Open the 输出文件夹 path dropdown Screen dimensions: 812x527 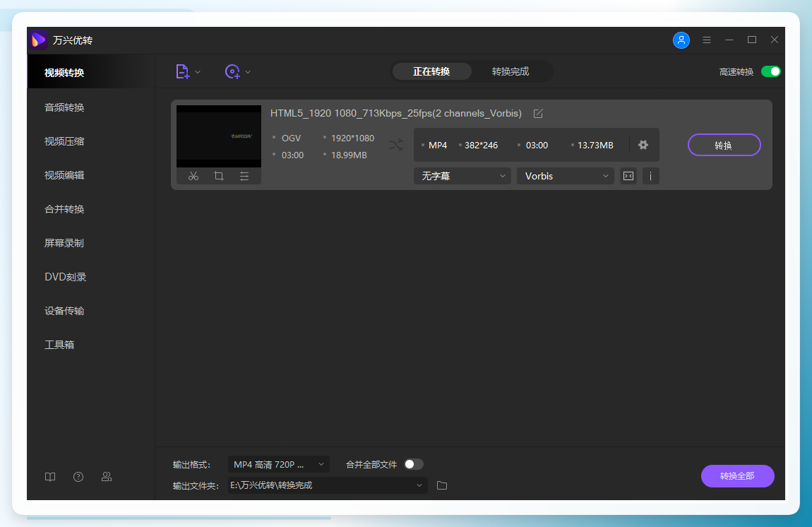pos(328,485)
